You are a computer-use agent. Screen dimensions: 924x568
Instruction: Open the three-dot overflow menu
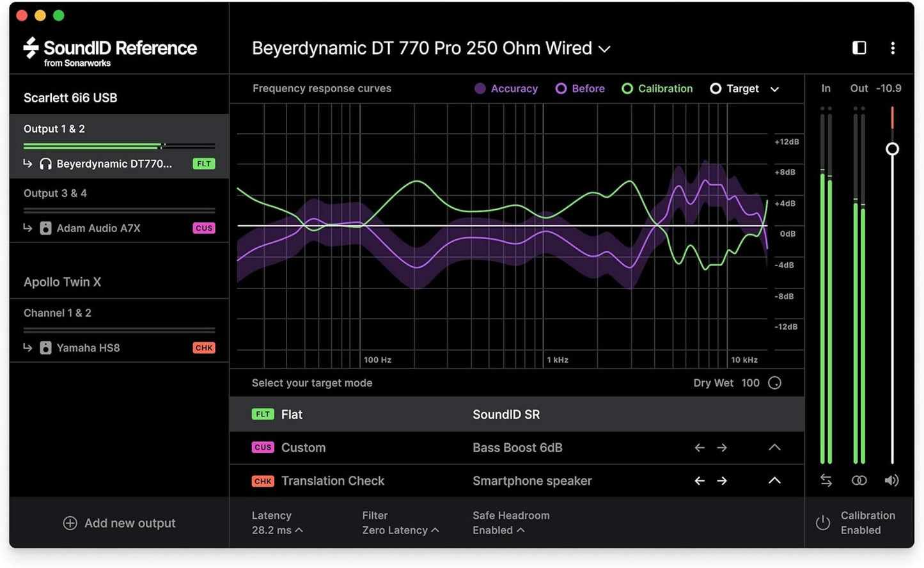[x=893, y=48]
